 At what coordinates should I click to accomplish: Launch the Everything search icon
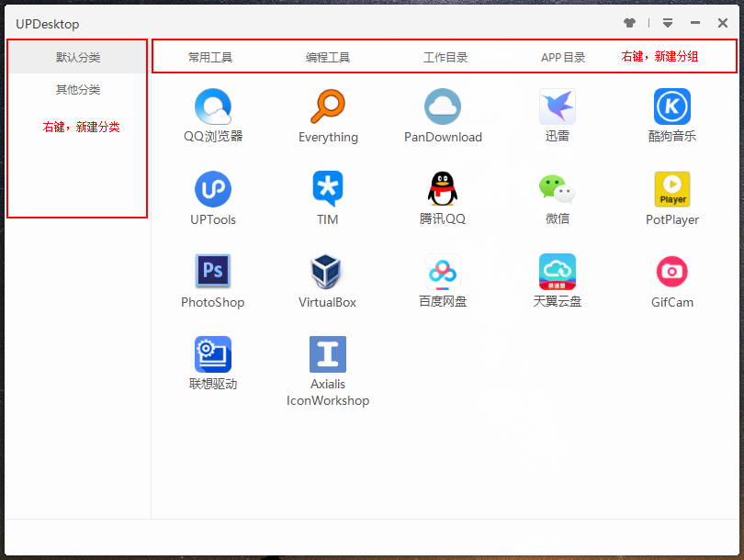click(x=328, y=107)
